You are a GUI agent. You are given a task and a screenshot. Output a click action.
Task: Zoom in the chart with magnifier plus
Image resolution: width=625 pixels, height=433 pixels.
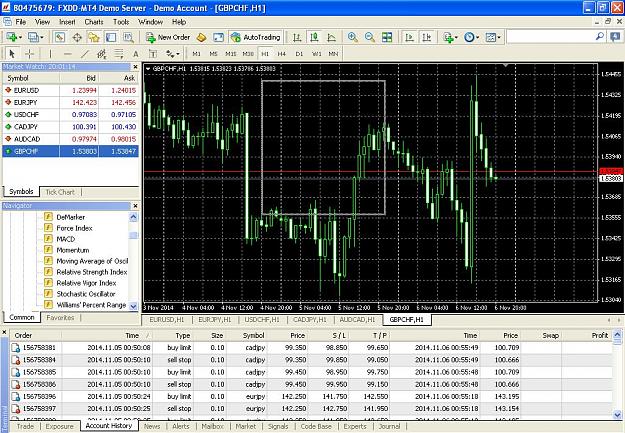click(x=352, y=37)
